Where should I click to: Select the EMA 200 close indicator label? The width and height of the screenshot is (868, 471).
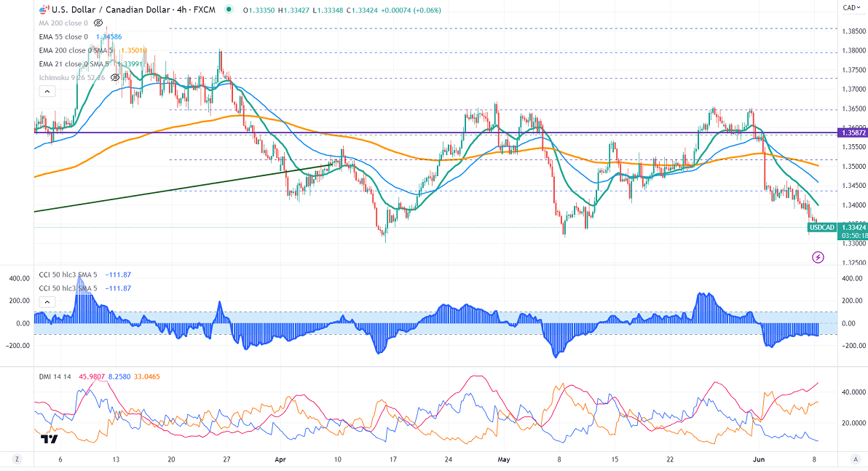click(x=66, y=50)
